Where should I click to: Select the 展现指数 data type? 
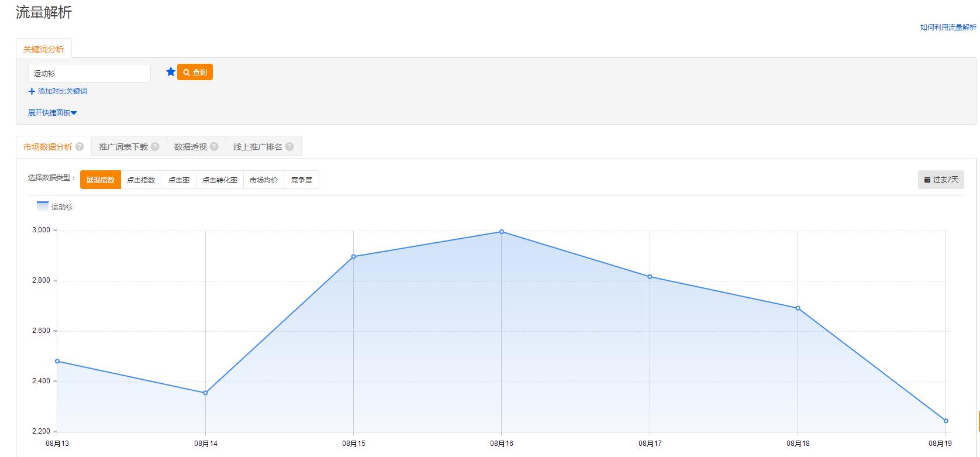pyautogui.click(x=101, y=180)
